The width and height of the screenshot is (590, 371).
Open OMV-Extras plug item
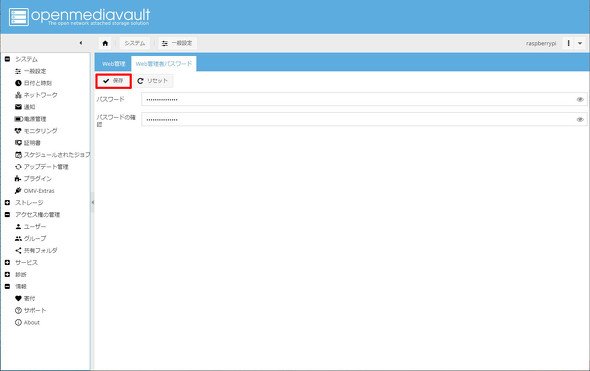[x=34, y=191]
